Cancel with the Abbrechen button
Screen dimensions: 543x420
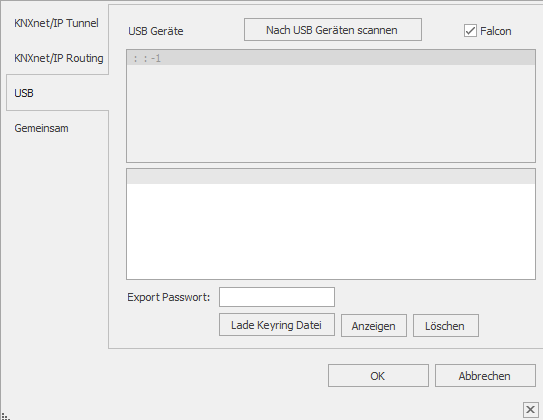tap(485, 375)
